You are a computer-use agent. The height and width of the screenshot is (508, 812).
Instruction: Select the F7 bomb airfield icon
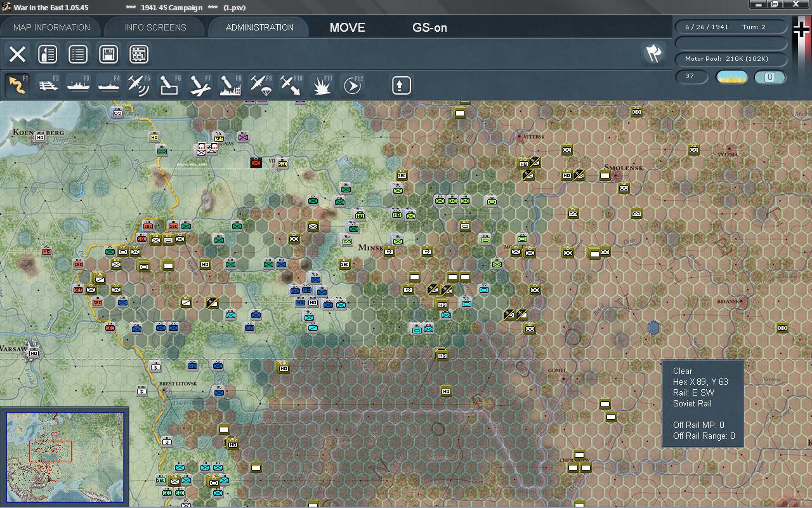click(x=200, y=85)
